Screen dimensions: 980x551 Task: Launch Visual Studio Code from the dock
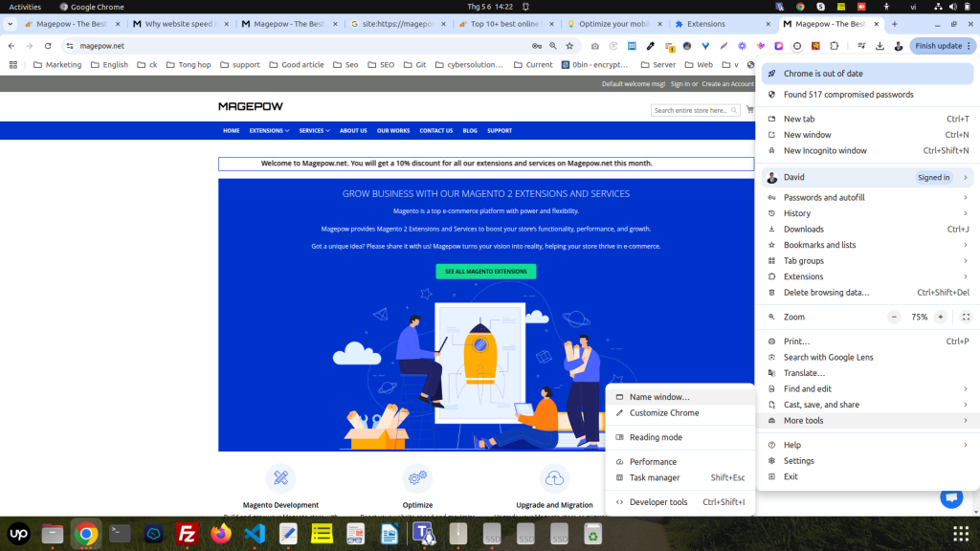255,534
